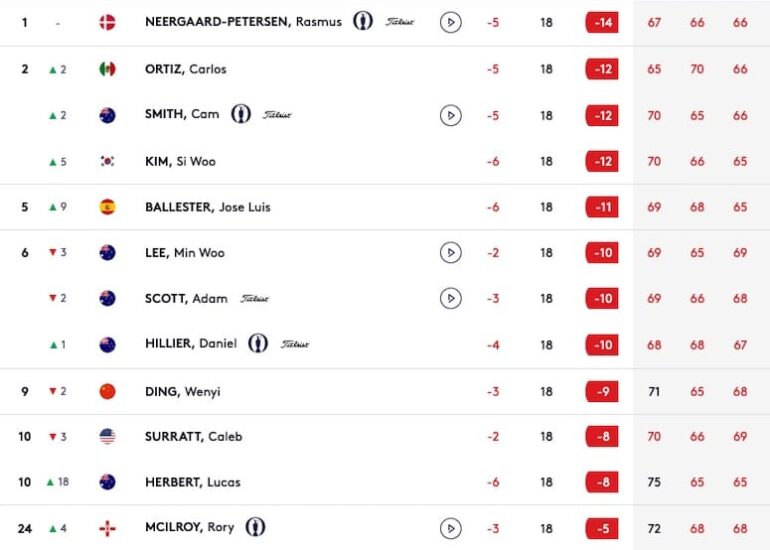Click Neergaard-Petersen's -14 total score badge
This screenshot has height=550, width=770.
(x=602, y=22)
